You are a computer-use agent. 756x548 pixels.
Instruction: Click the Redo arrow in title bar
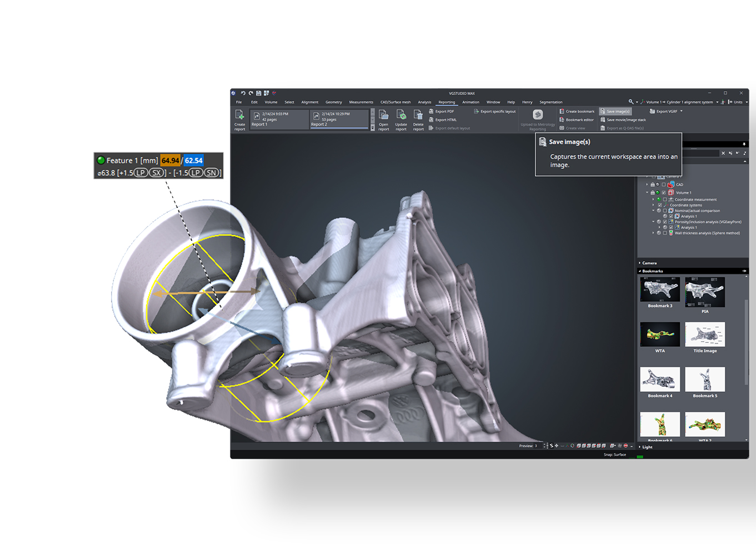(x=251, y=93)
